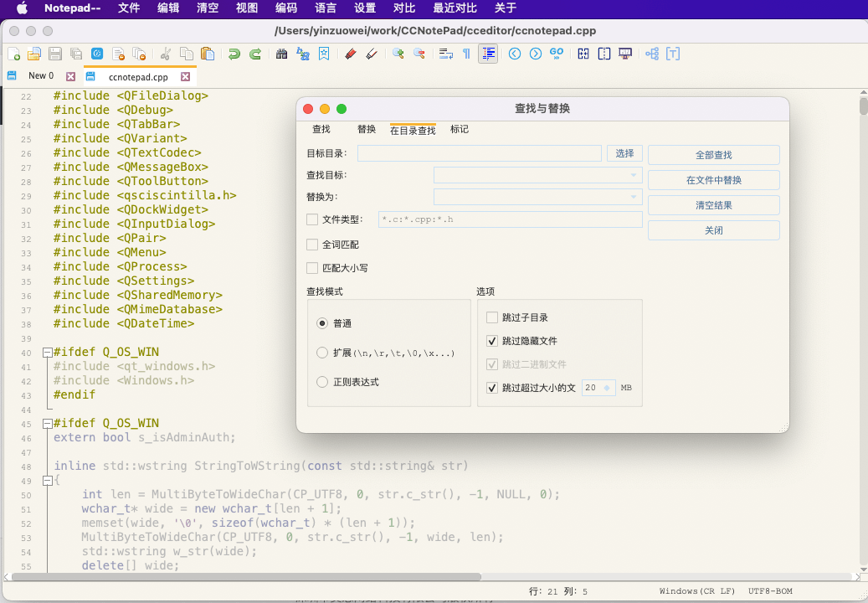Click the Open file folder icon
This screenshot has width=868, height=603.
34,54
